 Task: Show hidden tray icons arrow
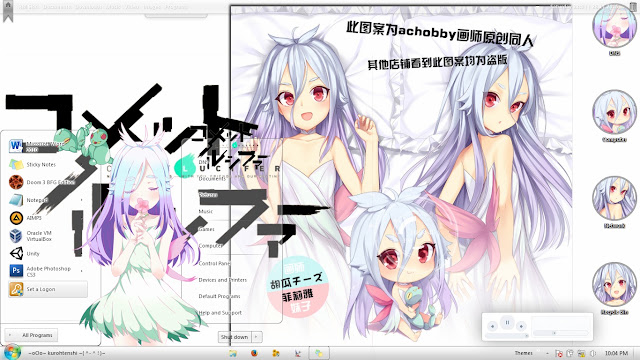(x=547, y=353)
